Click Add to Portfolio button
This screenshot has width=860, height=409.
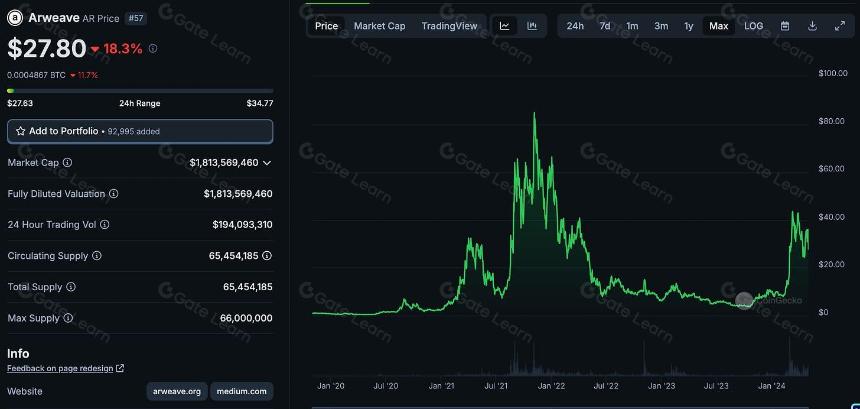click(x=140, y=132)
